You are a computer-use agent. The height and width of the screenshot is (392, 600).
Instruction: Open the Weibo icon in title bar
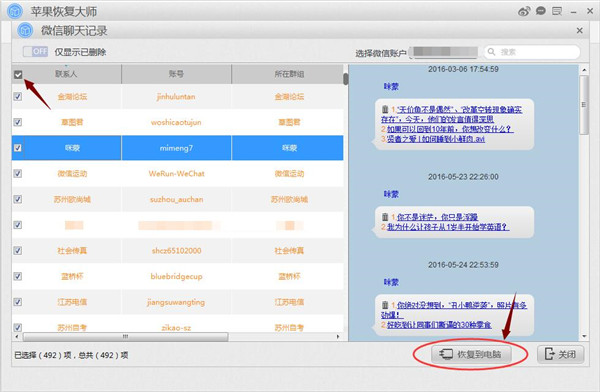pos(524,11)
